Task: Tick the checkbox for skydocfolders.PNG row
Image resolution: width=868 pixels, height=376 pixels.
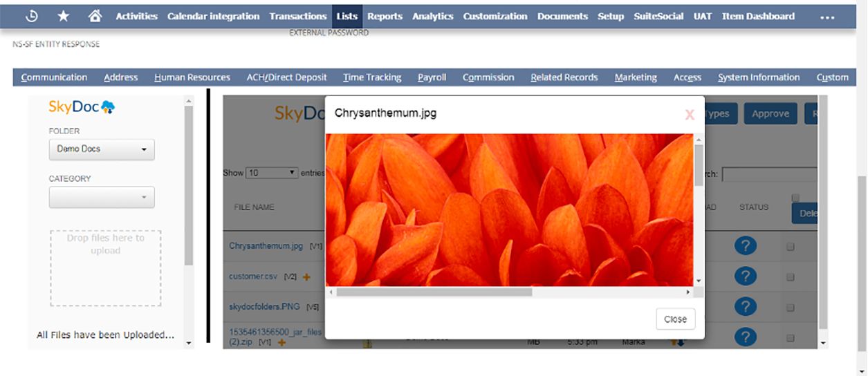Action: [x=790, y=308]
